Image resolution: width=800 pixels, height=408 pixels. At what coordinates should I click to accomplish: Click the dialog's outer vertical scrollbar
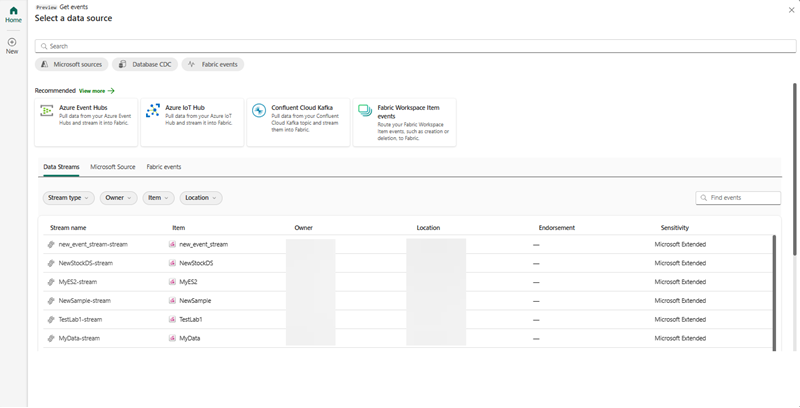[794, 168]
